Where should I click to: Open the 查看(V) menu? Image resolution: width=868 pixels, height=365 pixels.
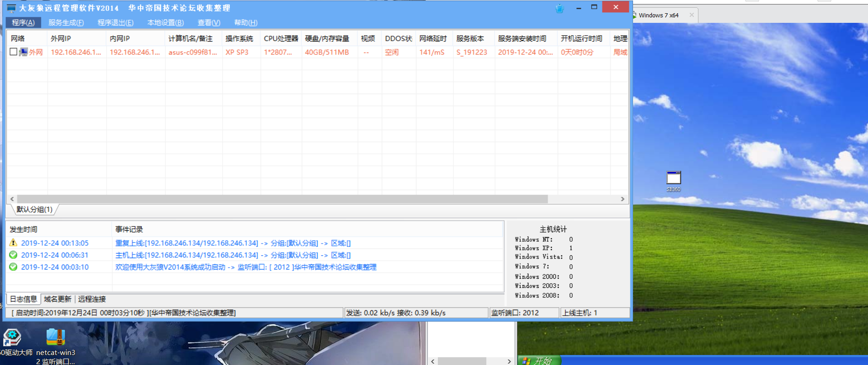click(209, 22)
